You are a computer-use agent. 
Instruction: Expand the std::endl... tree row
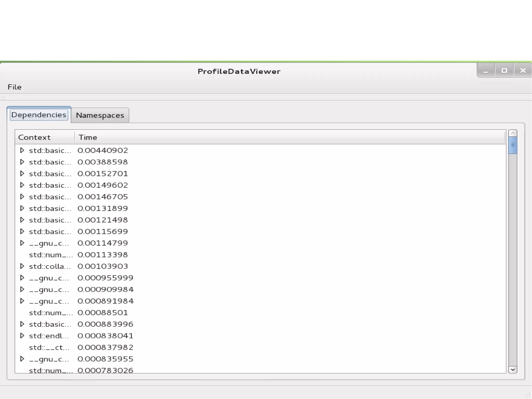pyautogui.click(x=22, y=336)
